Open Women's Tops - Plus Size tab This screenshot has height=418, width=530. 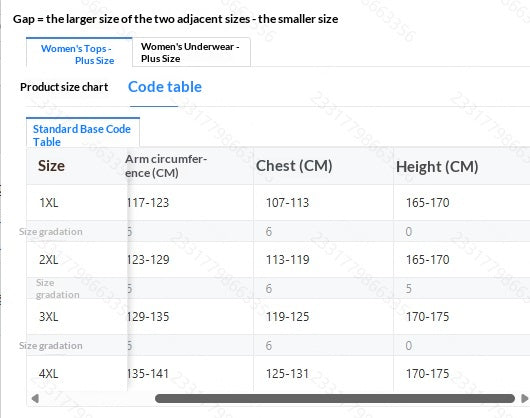pyautogui.click(x=79, y=52)
